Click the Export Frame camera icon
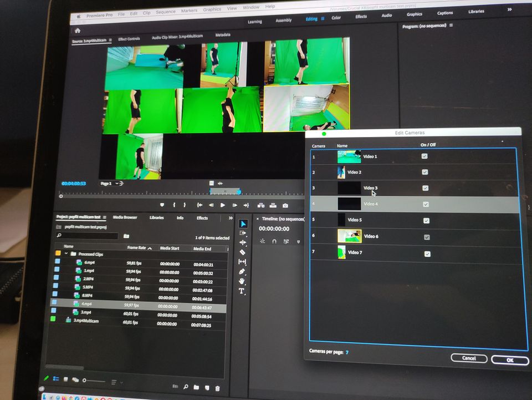 coord(285,205)
